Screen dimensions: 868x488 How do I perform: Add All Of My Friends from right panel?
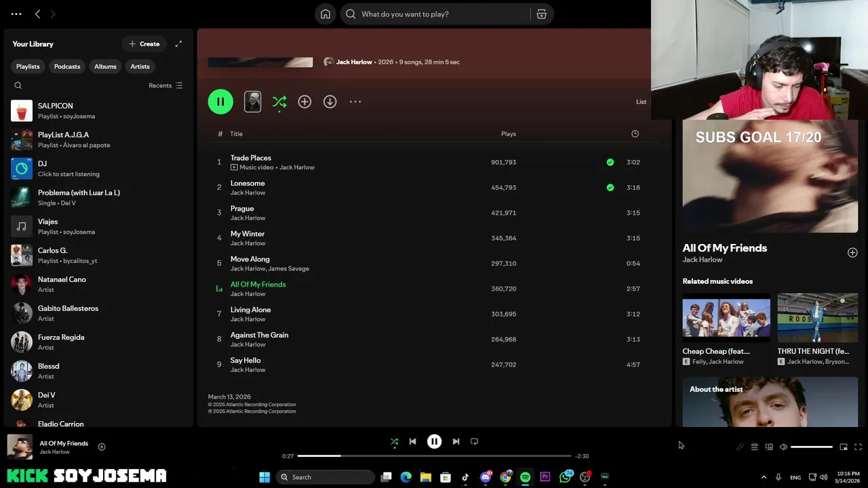[x=852, y=253]
